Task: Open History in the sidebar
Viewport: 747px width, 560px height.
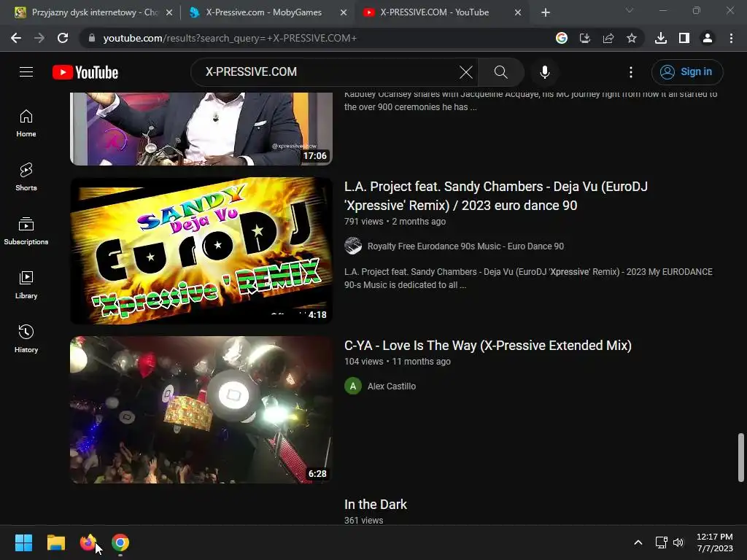Action: pyautogui.click(x=26, y=338)
